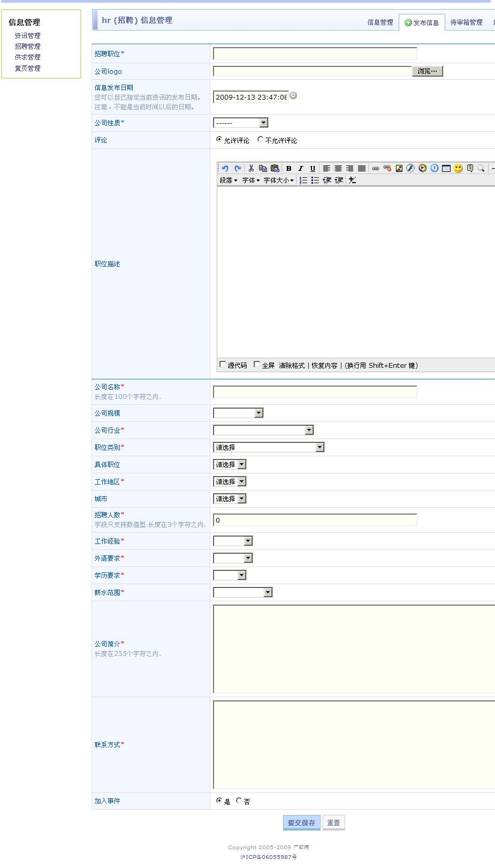Open the 字体大小 font size dropdown
The width and height of the screenshot is (495, 868).
point(279,180)
